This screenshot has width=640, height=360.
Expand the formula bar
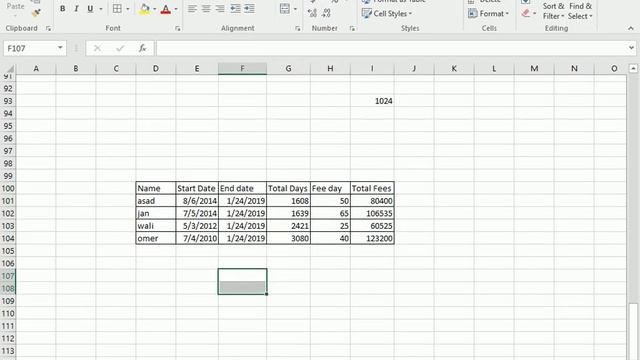(x=631, y=48)
